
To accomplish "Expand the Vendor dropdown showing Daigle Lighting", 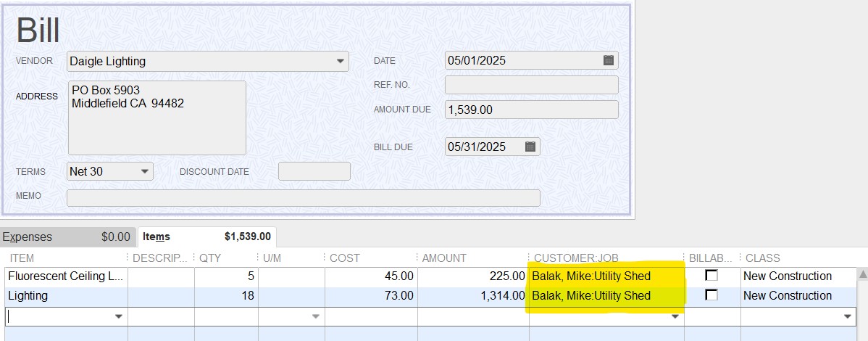I will (x=341, y=61).
